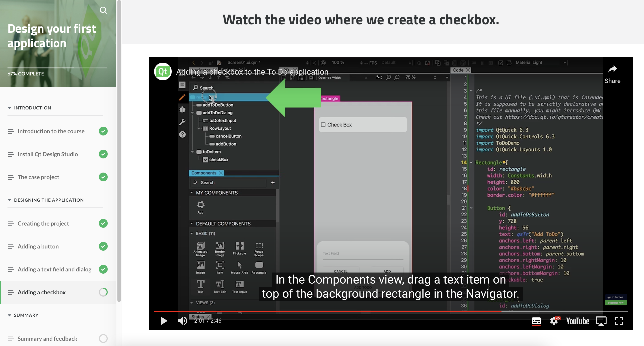Open Adding a button lesson
Screen dimensions: 644x346
click(38, 246)
